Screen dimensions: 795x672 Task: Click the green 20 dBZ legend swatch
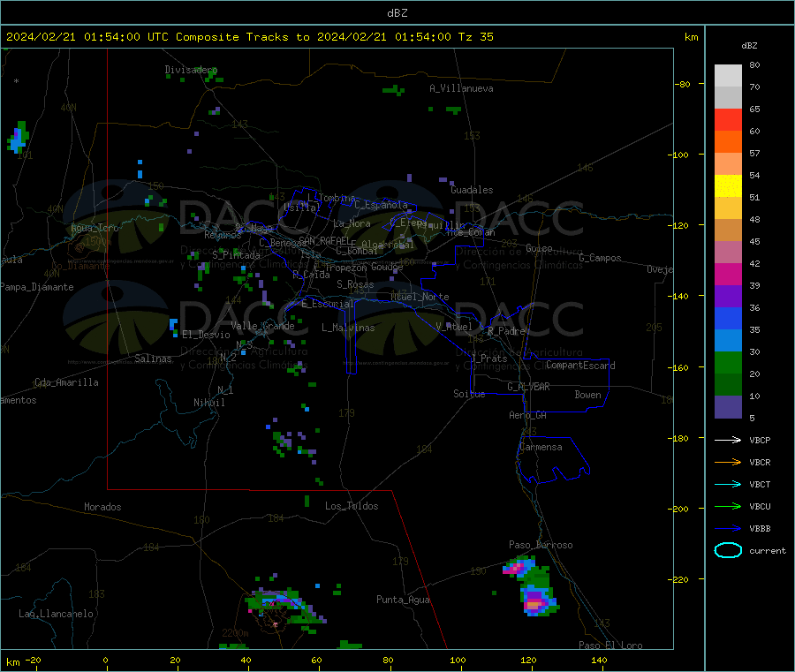[x=728, y=362]
